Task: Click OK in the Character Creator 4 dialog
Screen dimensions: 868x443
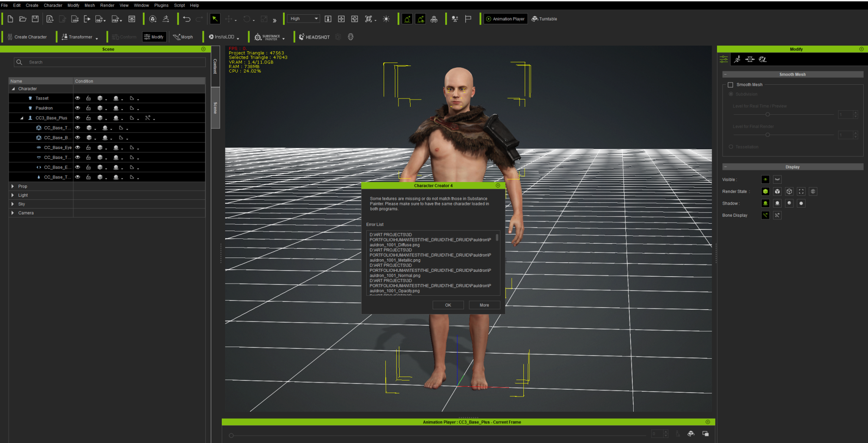Action: [448, 305]
